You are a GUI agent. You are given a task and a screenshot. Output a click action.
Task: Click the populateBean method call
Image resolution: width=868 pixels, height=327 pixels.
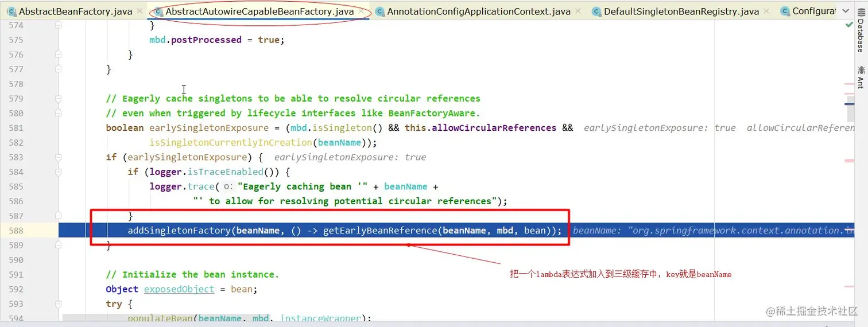coord(160,318)
